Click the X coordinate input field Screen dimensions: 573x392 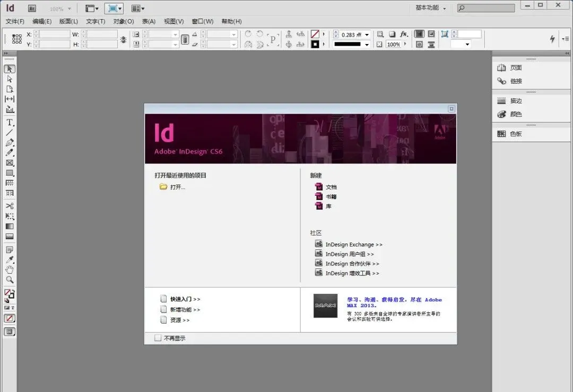tap(55, 34)
